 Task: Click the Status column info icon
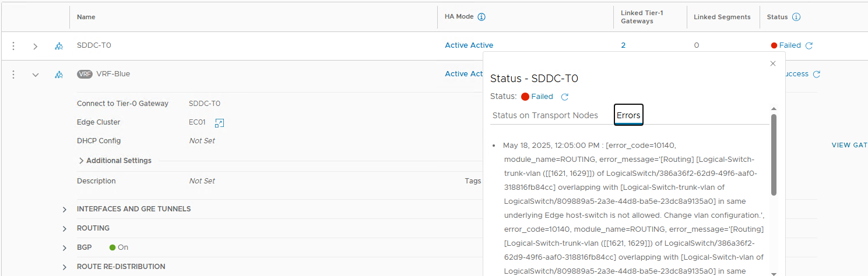(x=796, y=17)
